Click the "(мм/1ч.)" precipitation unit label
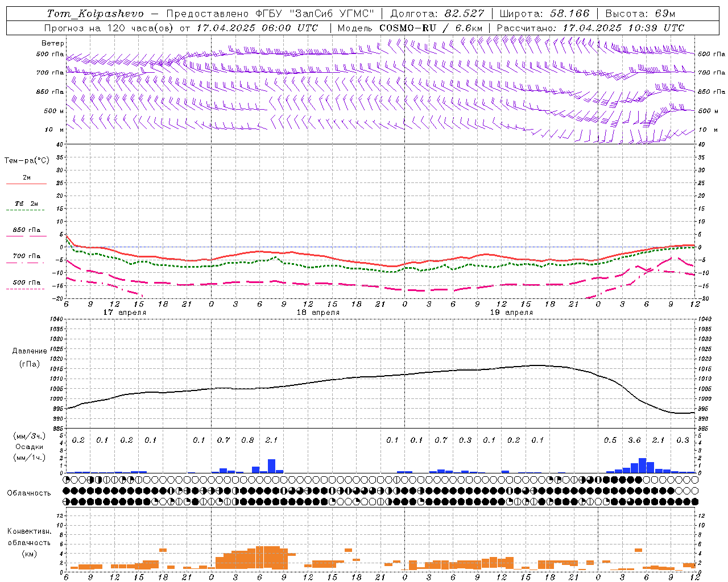 [x=30, y=458]
